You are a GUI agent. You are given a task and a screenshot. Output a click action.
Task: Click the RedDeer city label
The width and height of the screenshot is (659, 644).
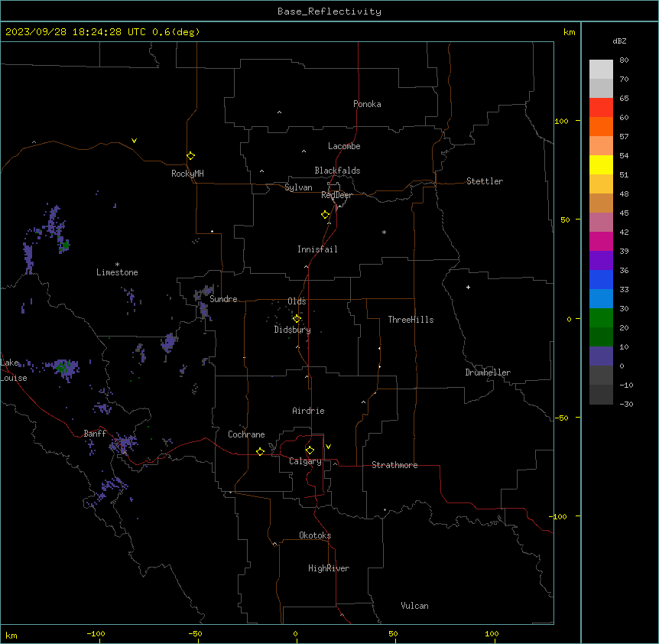[x=336, y=195]
